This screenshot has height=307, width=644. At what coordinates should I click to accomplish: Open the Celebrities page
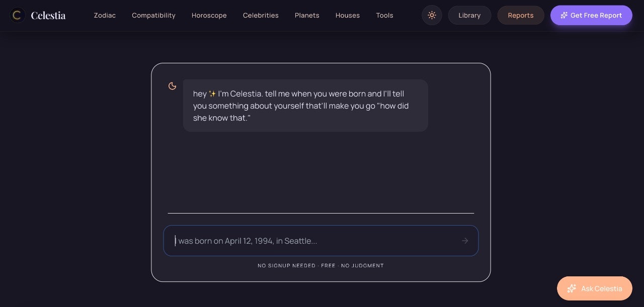[x=261, y=16]
